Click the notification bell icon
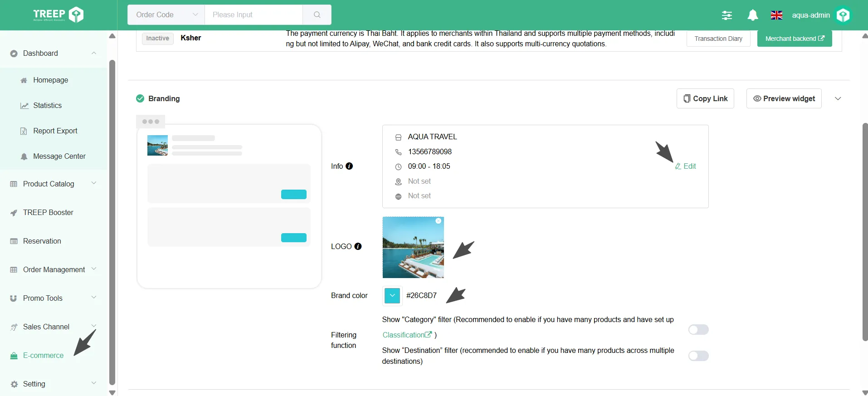This screenshot has width=868, height=396. [752, 15]
